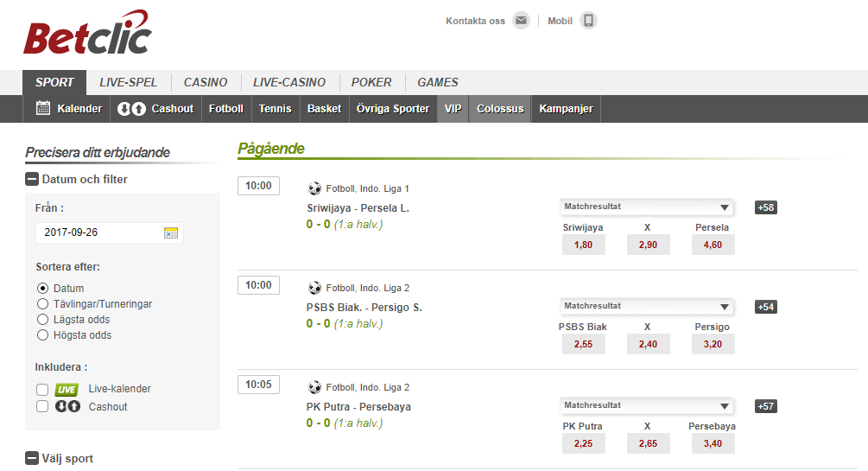Open the Kampanjer menu item
The height and width of the screenshot is (471, 868).
pyautogui.click(x=567, y=109)
